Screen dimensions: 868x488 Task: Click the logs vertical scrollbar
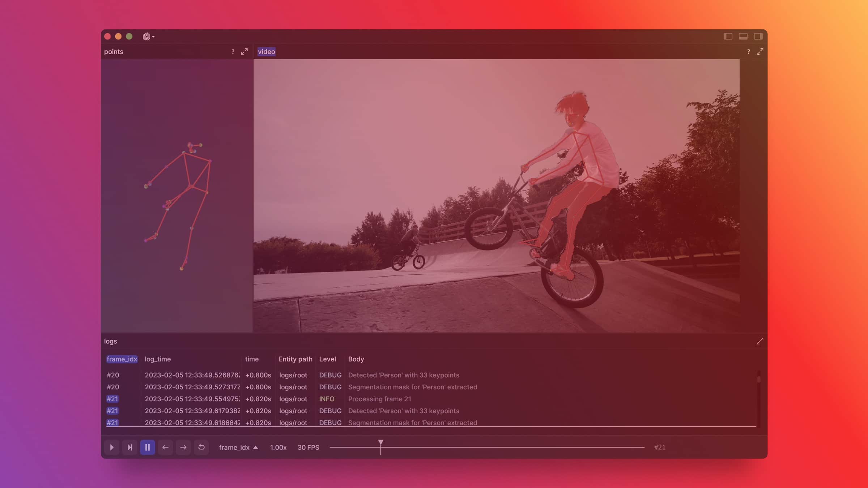758,379
